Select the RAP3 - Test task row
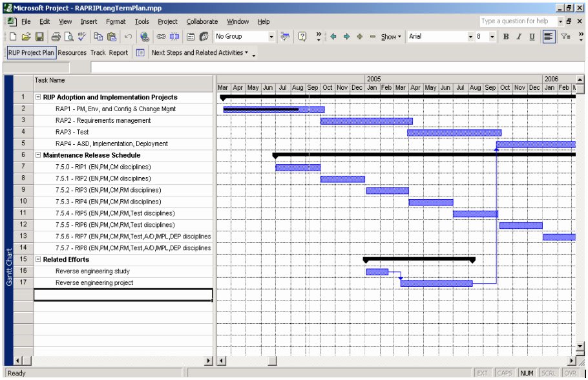Viewport: 588px width, 380px height. point(123,132)
